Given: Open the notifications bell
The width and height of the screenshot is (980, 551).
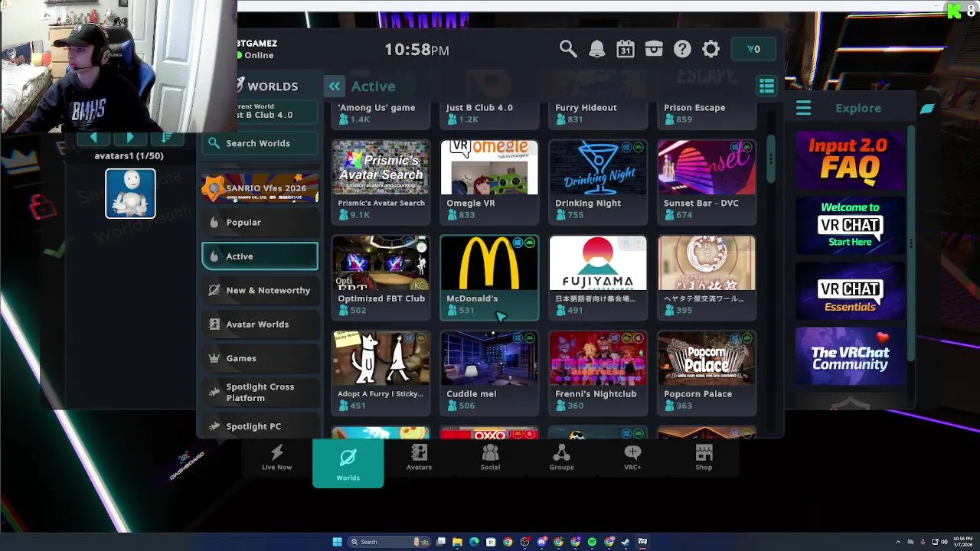Looking at the screenshot, I should click(596, 50).
